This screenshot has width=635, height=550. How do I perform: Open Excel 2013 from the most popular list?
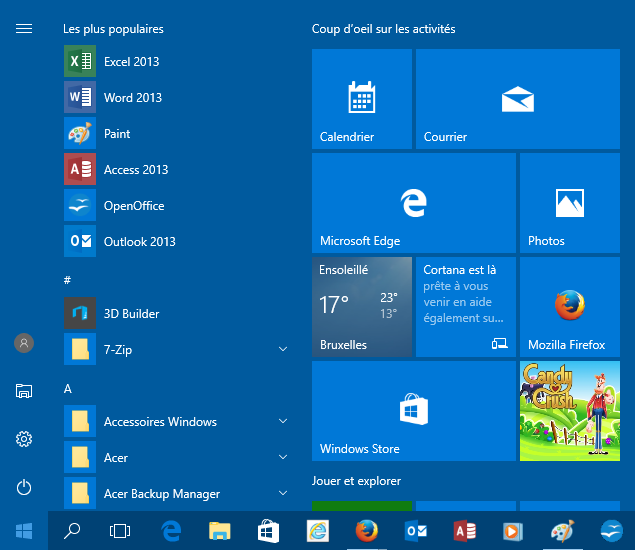point(131,62)
